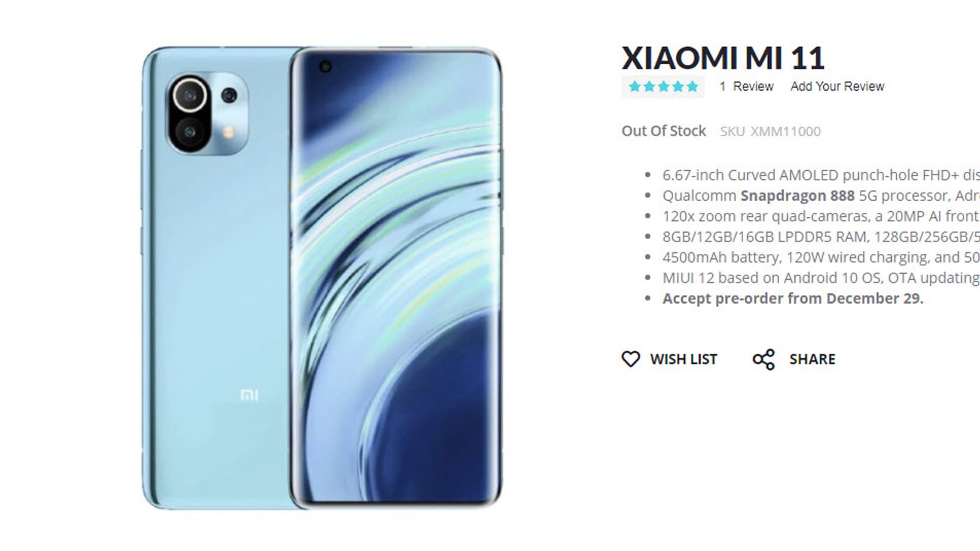Click the MIUI 12 Android 10 bullet
Screen dimensions: 980x551
point(821,278)
